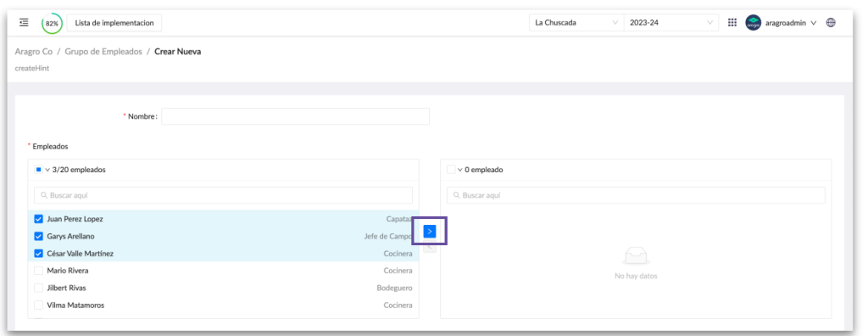Open Lista de implementacion
The height and width of the screenshot is (336, 868).
coord(114,23)
